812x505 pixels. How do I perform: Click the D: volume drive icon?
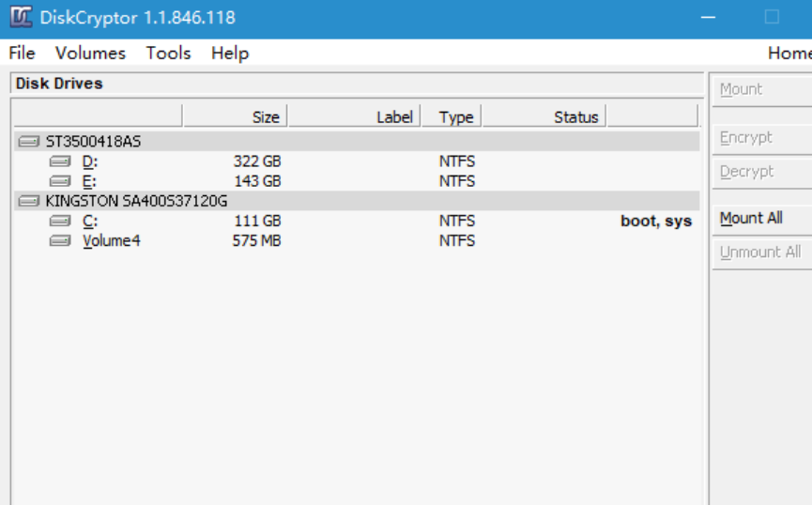60,161
